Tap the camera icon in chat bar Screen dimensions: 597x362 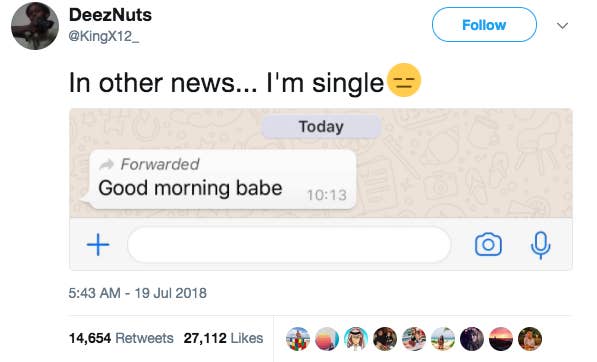click(x=488, y=244)
